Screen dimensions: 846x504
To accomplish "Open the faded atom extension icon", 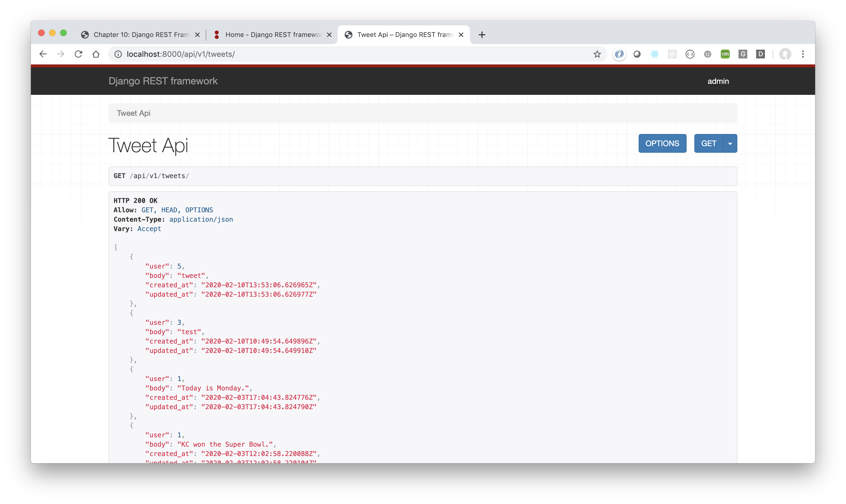I will pos(672,54).
